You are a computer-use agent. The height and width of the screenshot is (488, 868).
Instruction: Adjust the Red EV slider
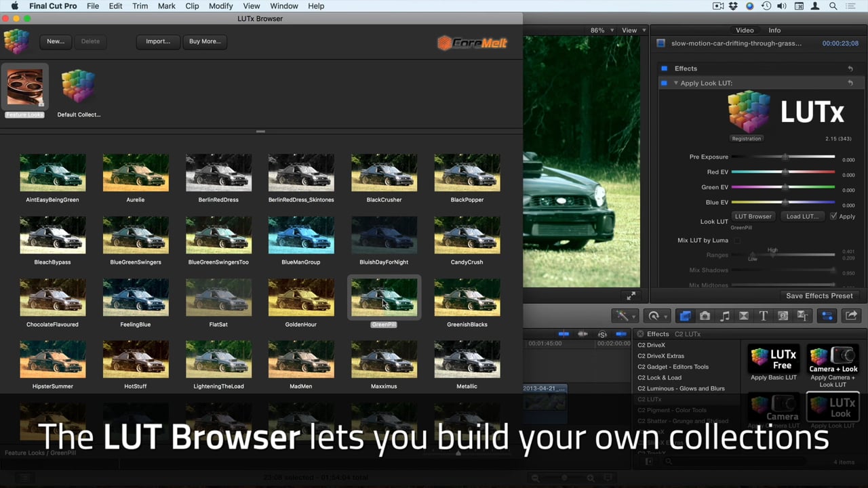783,172
